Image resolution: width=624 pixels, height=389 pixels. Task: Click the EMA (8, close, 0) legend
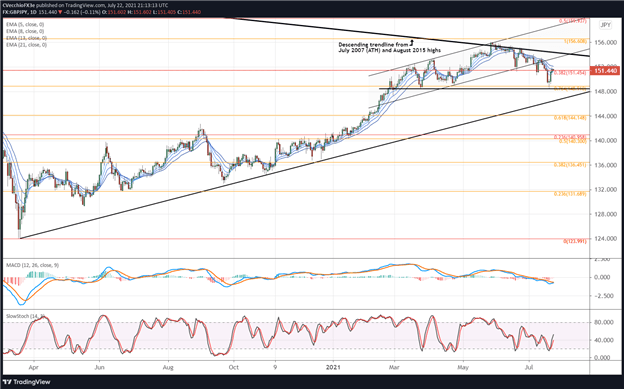[x=25, y=31]
